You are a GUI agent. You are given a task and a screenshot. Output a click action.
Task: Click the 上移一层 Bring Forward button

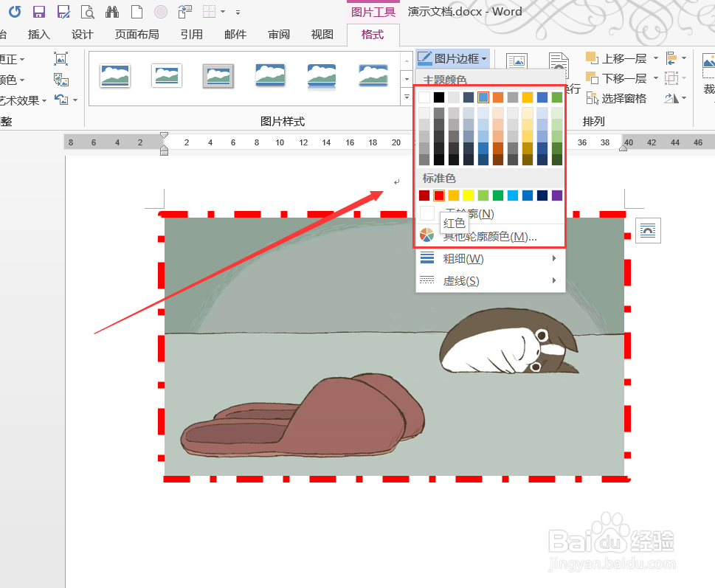616,58
